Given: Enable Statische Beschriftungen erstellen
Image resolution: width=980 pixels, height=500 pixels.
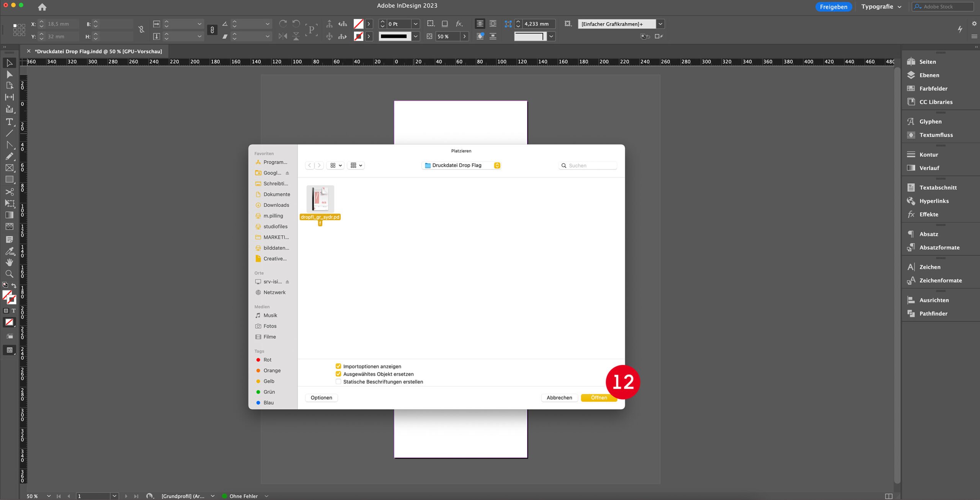Looking at the screenshot, I should point(338,381).
